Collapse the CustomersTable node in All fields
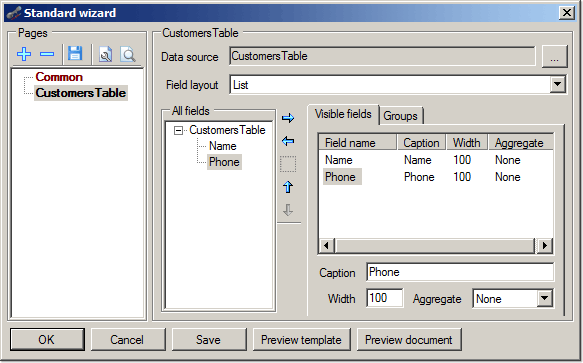The width and height of the screenshot is (583, 363). pos(178,130)
